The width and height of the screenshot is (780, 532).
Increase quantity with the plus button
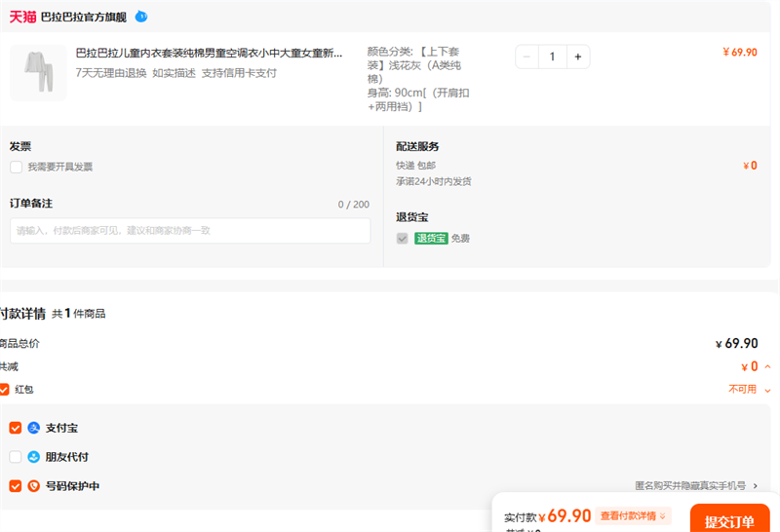[x=577, y=57]
